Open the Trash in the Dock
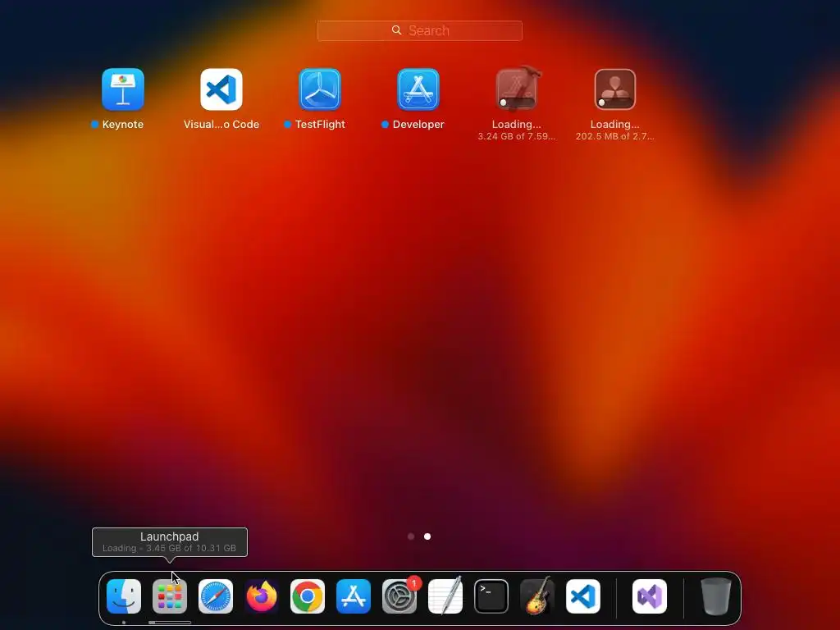The image size is (840, 630). click(715, 596)
